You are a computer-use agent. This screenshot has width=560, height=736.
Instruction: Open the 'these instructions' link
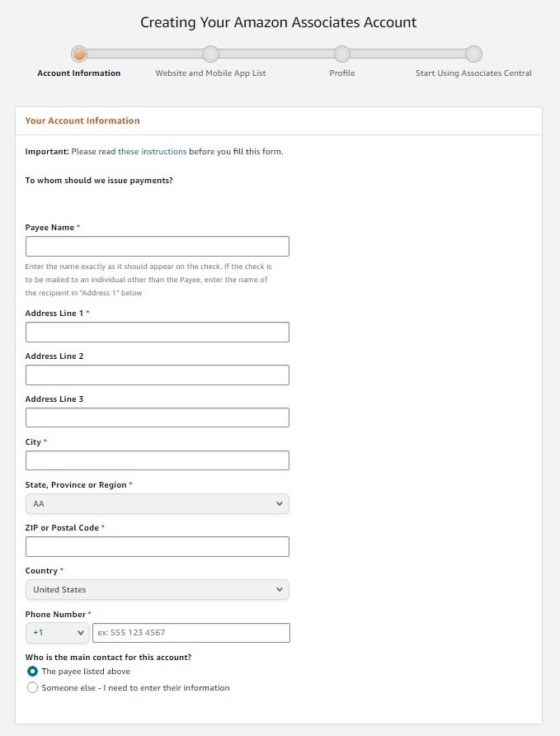(x=152, y=152)
